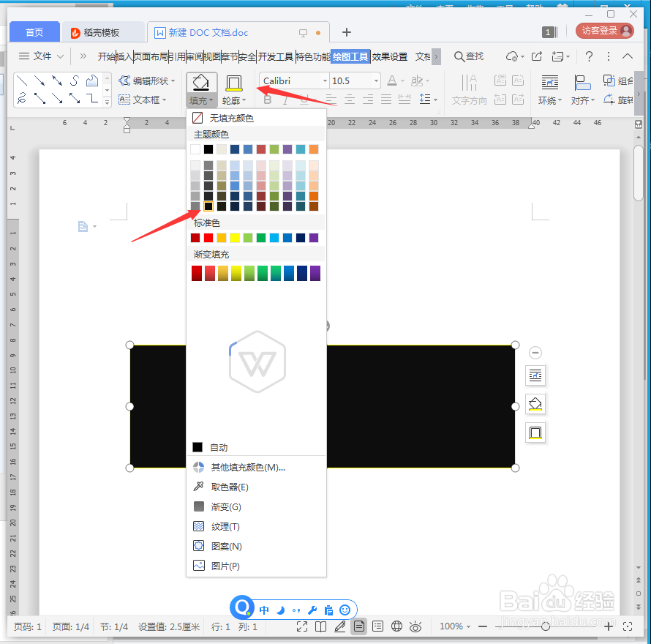The image size is (651, 644).
Task: Choose 图片(P) fill option
Action: [x=256, y=566]
